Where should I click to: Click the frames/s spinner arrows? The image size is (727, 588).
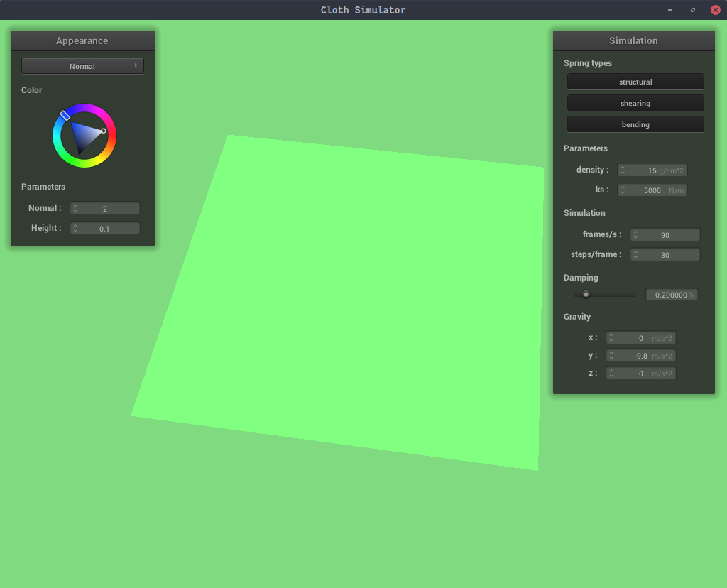(635, 235)
